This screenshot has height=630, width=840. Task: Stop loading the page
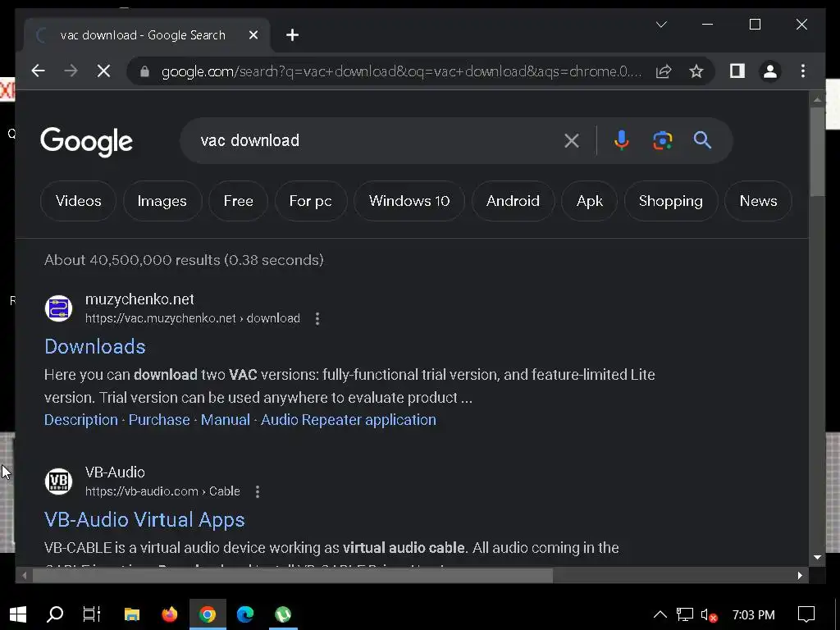pos(104,71)
